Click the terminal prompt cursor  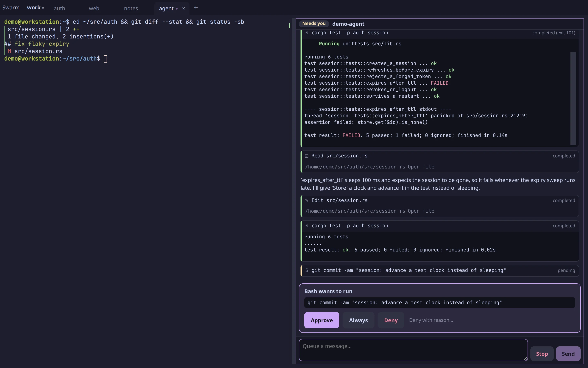(105, 59)
